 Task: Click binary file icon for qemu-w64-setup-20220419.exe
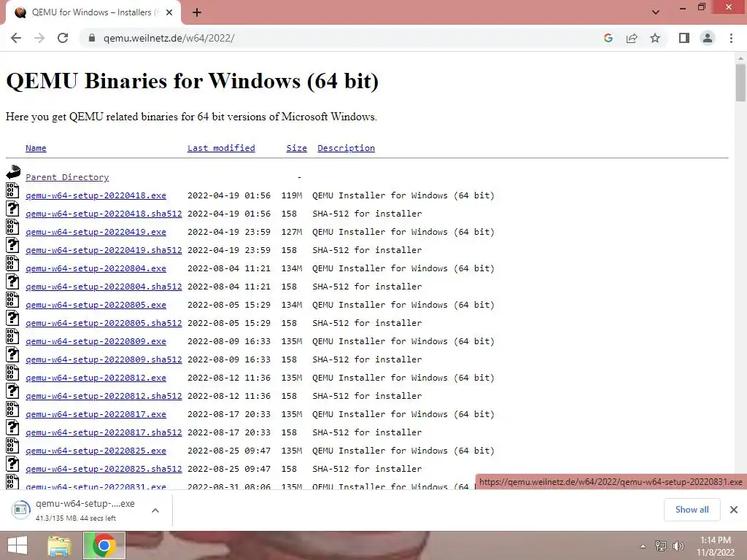click(12, 227)
